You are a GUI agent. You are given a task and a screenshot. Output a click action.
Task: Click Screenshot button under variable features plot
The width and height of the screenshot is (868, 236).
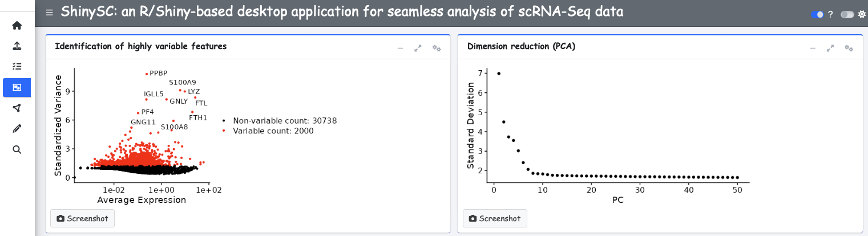[83, 218]
